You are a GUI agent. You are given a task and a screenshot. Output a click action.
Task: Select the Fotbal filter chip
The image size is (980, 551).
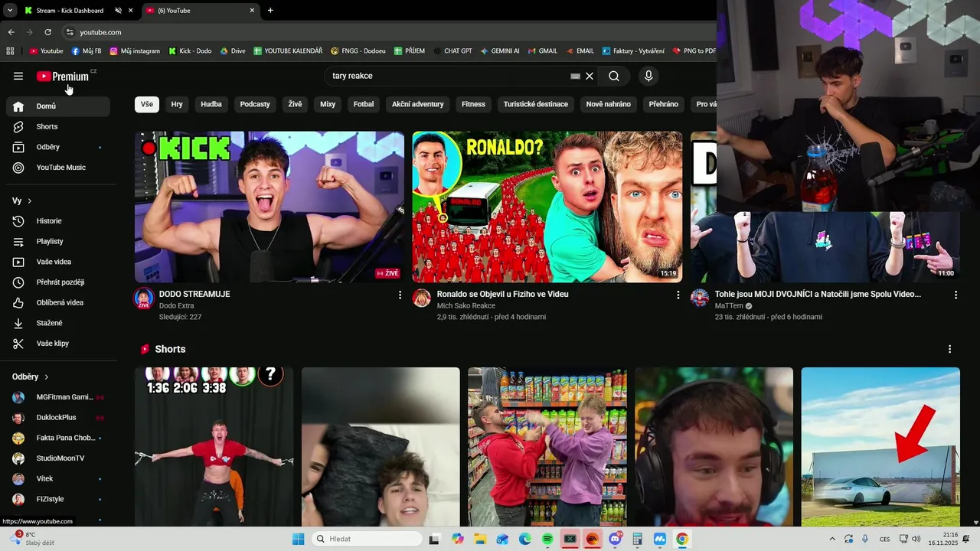(x=364, y=104)
